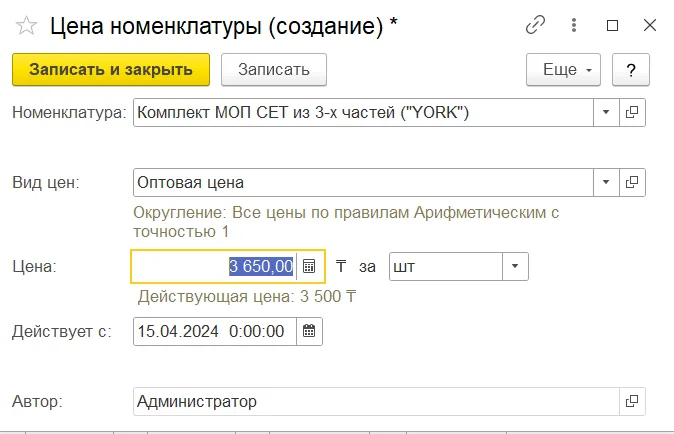Close the Цена номенклатуры form
The width and height of the screenshot is (674, 434).
[649, 25]
